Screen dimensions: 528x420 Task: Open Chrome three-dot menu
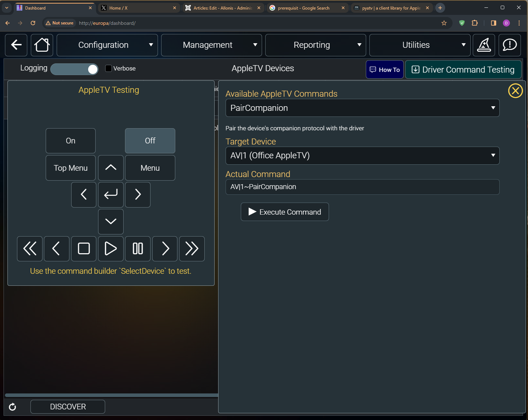pos(519,23)
